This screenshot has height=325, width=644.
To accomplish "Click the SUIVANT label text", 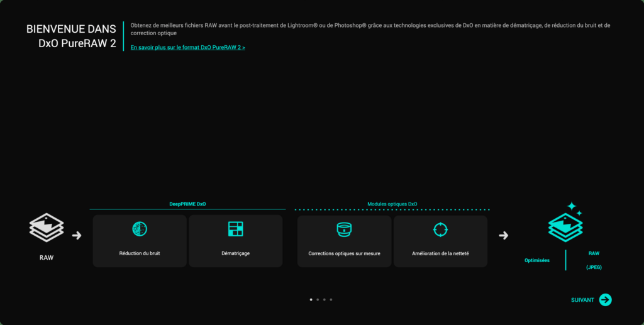I will point(582,300).
